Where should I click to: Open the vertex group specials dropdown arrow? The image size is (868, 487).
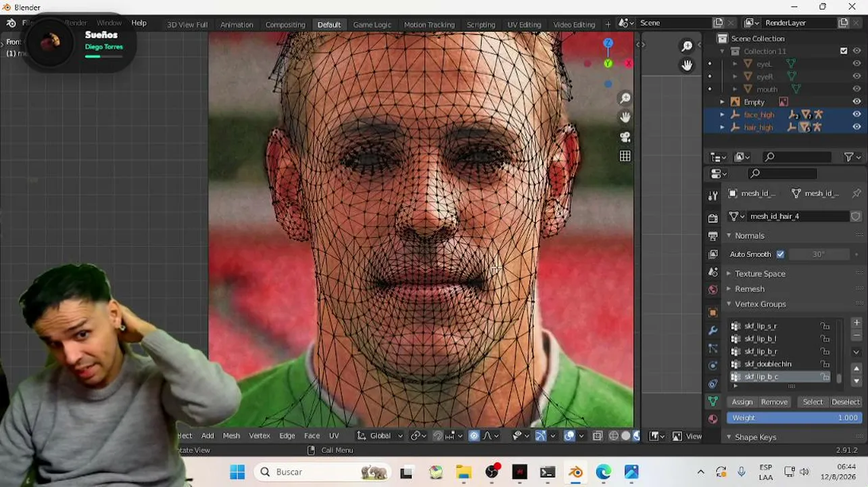point(857,352)
